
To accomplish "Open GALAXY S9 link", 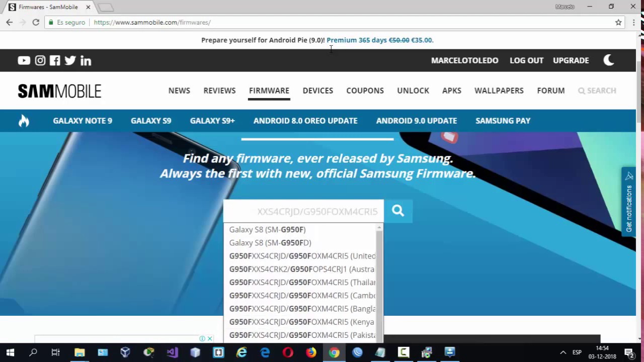I will pyautogui.click(x=151, y=121).
